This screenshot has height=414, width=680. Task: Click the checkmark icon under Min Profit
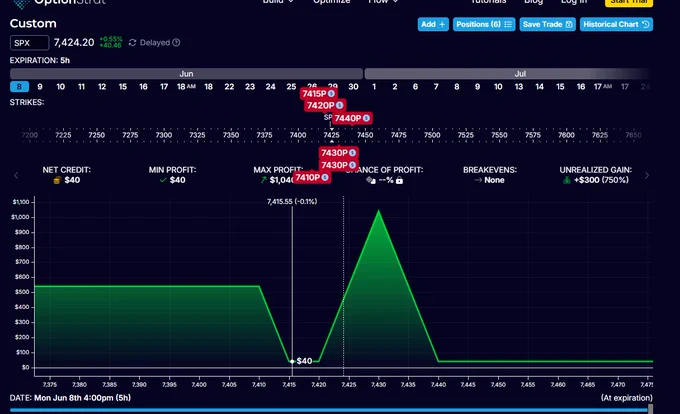(x=163, y=180)
